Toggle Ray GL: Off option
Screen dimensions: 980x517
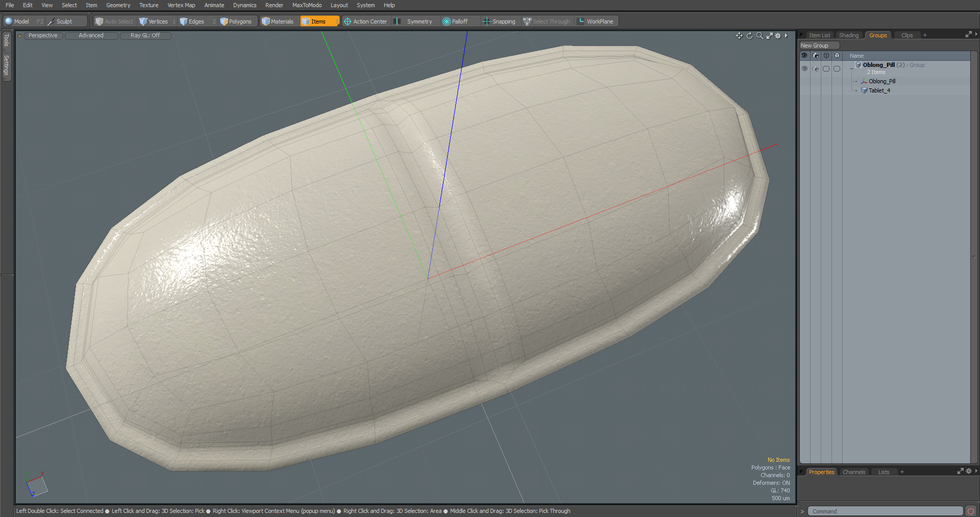tap(145, 36)
